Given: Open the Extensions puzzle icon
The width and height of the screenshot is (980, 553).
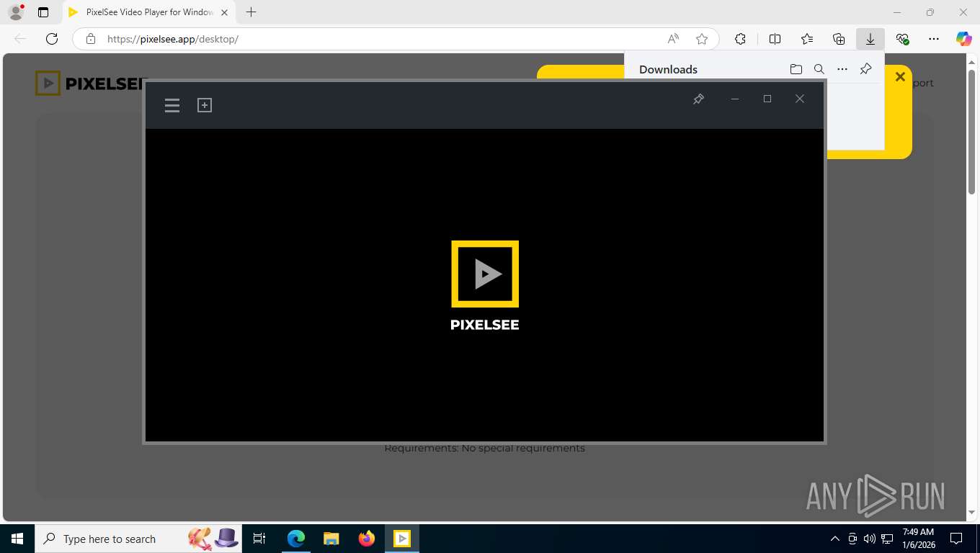Looking at the screenshot, I should [x=740, y=39].
